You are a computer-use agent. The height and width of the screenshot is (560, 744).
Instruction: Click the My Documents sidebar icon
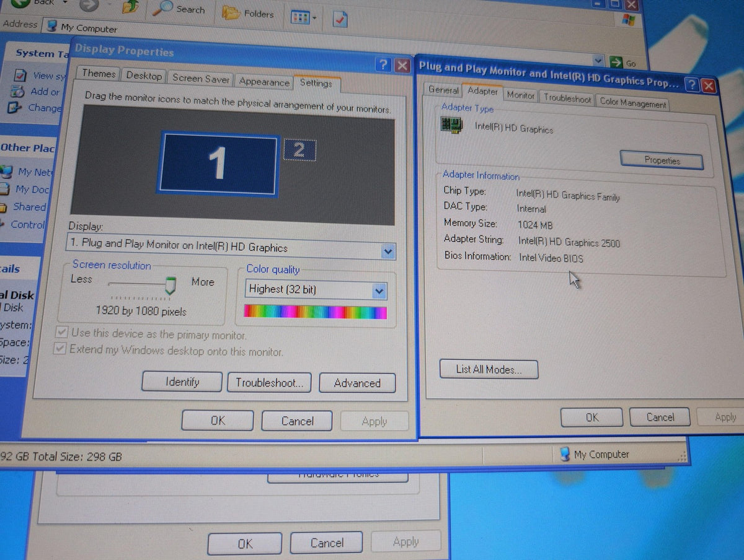[x=6, y=189]
